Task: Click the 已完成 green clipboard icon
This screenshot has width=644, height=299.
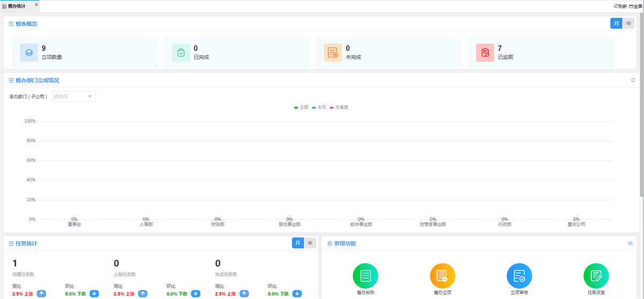Action: [181, 53]
